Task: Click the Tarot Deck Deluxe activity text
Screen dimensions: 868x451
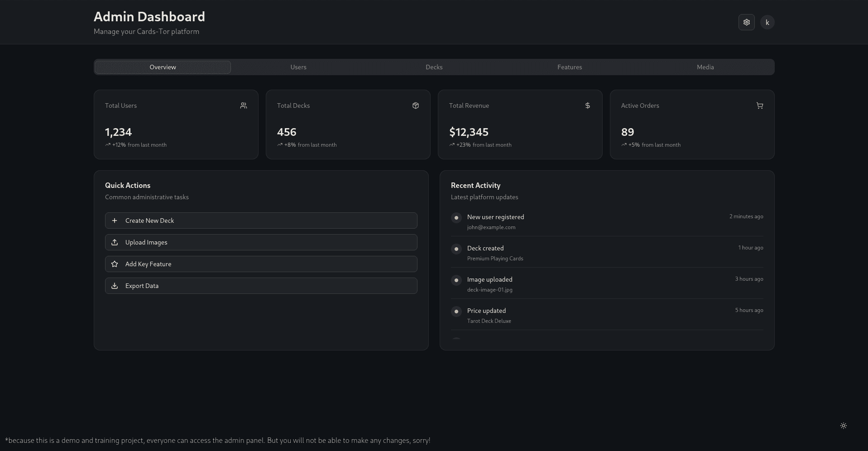Action: click(489, 321)
